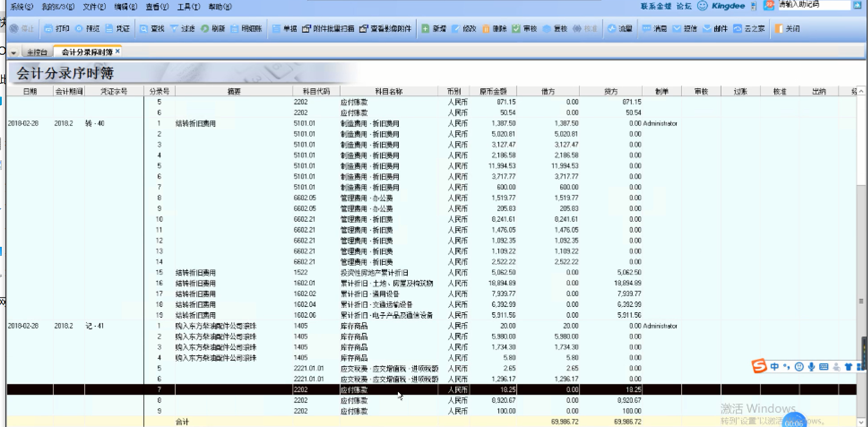Open the 论坛 forum link
The width and height of the screenshot is (868, 427).
coord(684,6)
